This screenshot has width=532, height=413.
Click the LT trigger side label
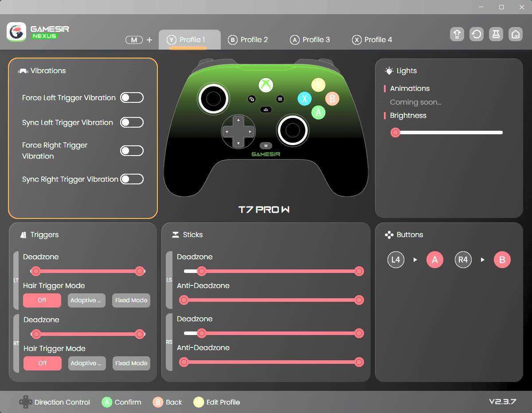point(16,280)
